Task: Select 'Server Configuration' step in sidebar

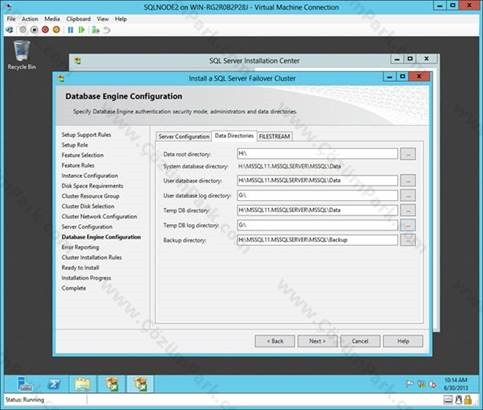Action: tap(87, 227)
